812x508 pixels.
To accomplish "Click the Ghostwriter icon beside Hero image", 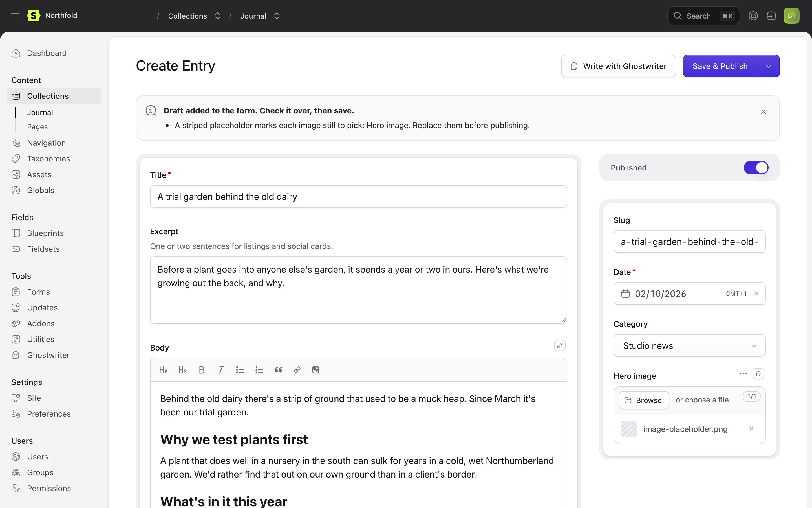I will click(x=758, y=374).
